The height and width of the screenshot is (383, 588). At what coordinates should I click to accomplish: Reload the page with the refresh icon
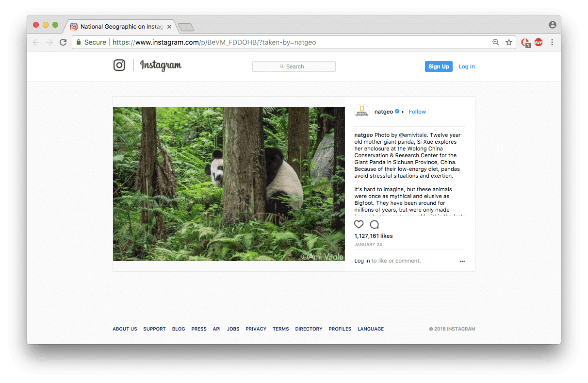[63, 42]
